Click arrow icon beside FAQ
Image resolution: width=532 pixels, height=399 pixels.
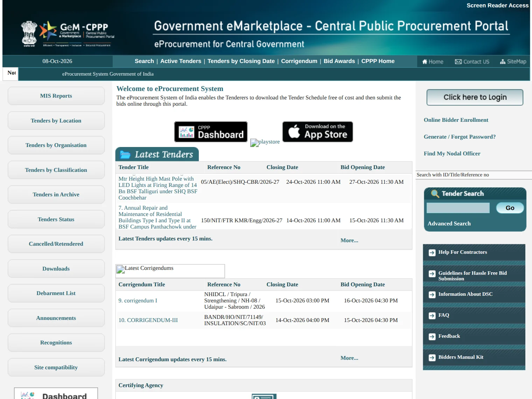tap(432, 315)
